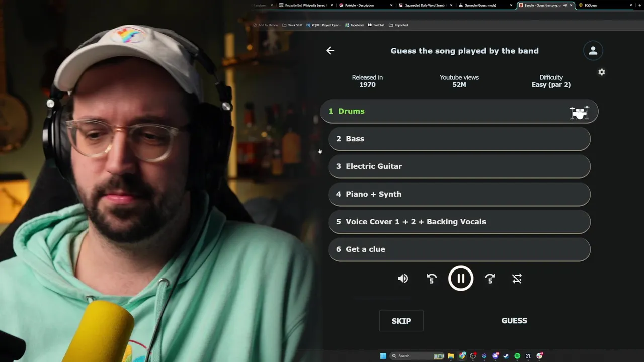Rewind five seconds
The width and height of the screenshot is (644, 362).
tap(432, 279)
